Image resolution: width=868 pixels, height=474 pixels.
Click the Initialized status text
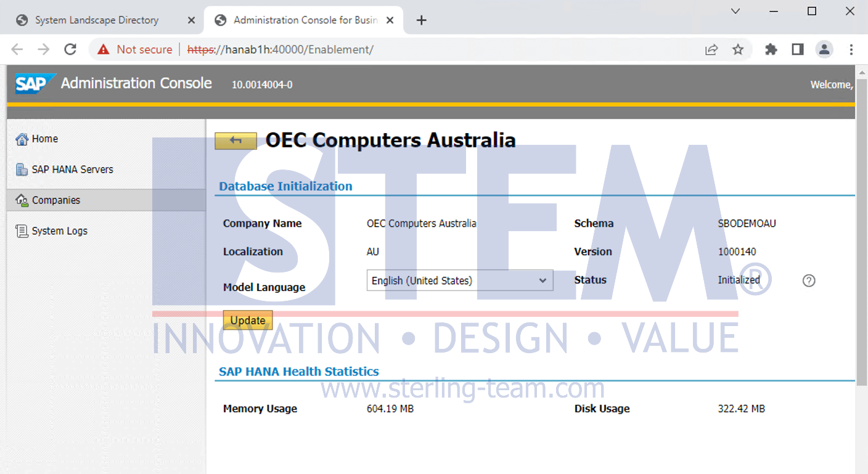tap(739, 280)
